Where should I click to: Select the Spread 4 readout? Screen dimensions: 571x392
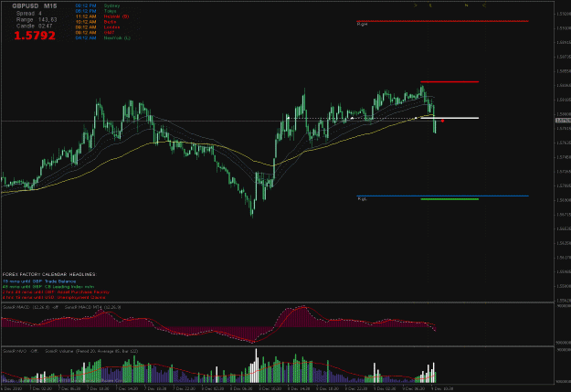pos(29,13)
